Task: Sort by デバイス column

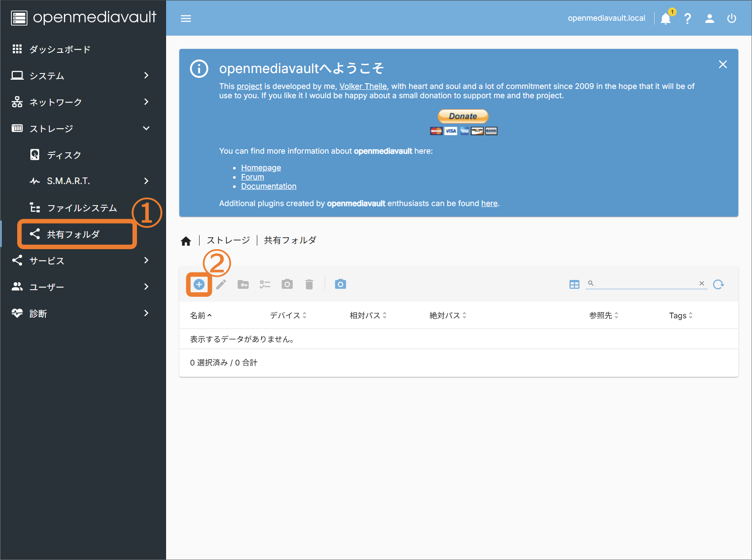Action: [288, 315]
